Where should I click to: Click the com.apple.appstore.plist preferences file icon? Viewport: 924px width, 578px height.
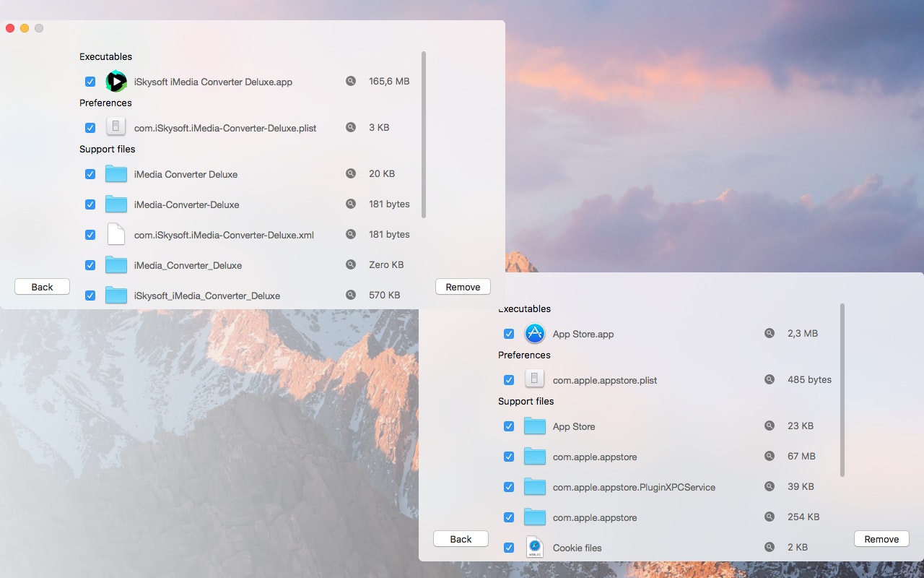(x=534, y=379)
